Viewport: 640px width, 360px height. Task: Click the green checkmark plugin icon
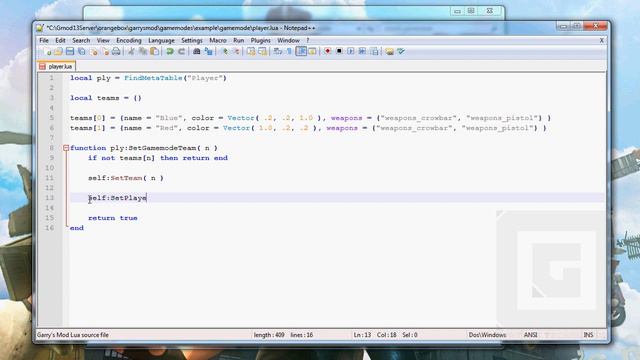point(401,51)
